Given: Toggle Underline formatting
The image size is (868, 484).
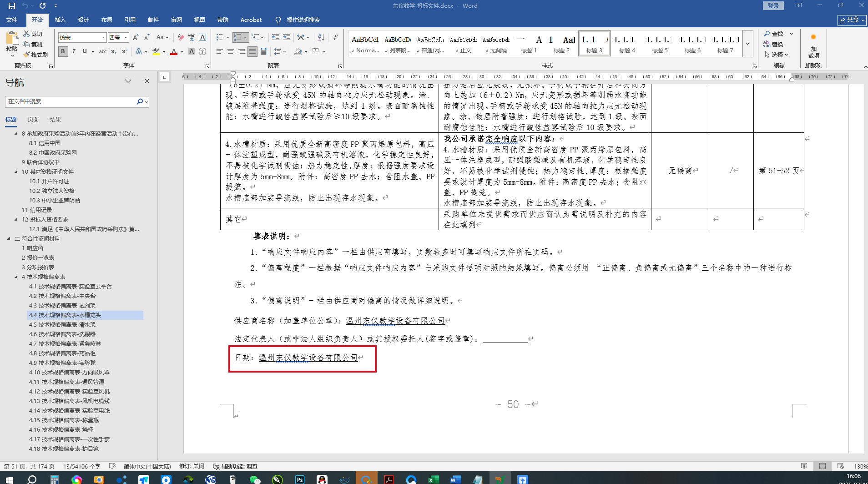Looking at the screenshot, I should (x=85, y=51).
